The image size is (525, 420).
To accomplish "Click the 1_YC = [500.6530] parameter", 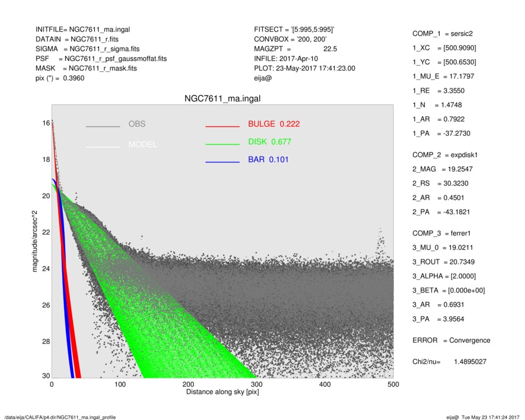I will [444, 62].
